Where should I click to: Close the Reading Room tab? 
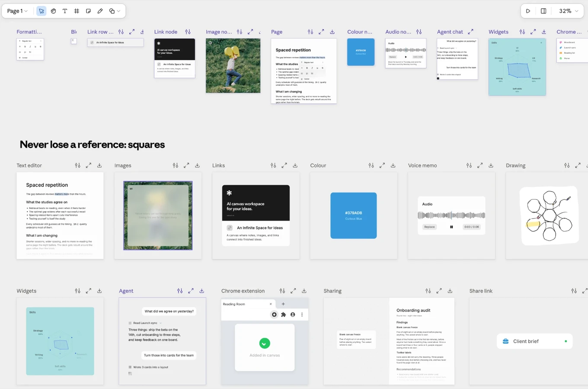click(x=271, y=304)
